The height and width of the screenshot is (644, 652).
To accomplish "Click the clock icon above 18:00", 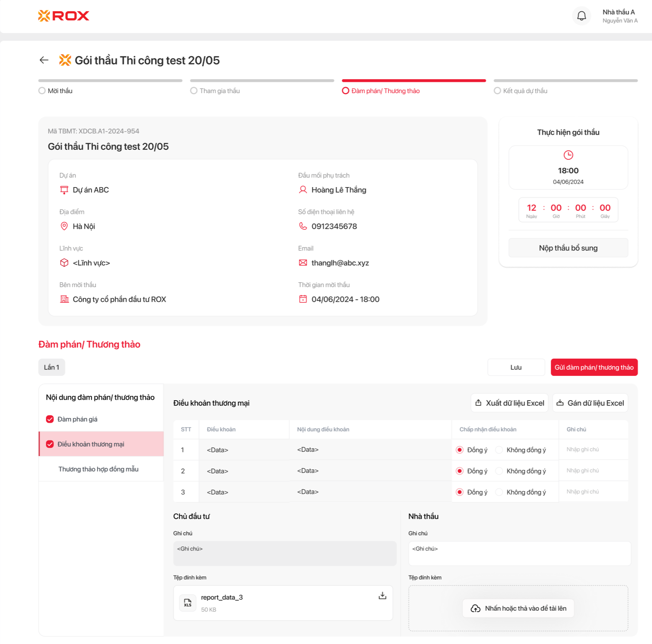I will tap(568, 155).
